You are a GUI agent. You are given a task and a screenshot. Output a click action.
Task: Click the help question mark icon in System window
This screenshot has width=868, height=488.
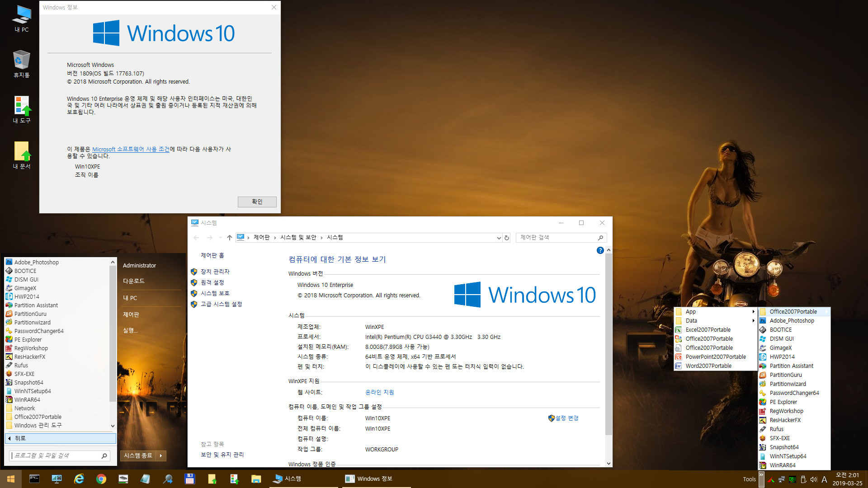(x=600, y=250)
